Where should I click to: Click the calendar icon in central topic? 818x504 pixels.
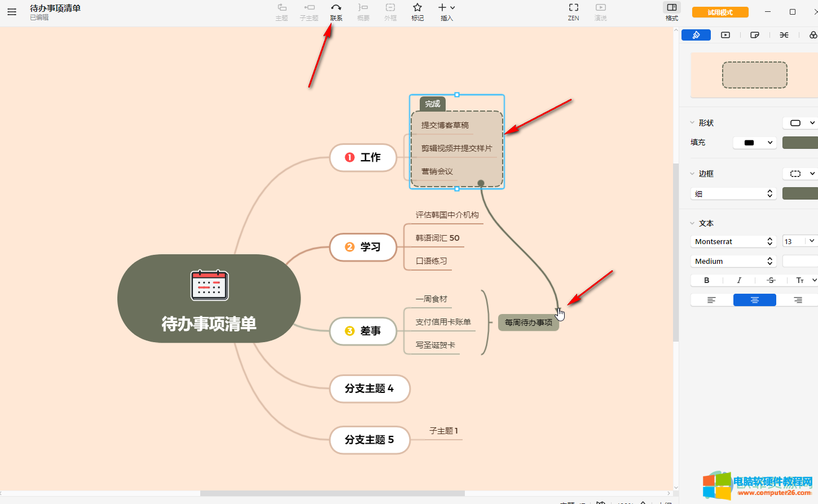tap(209, 285)
